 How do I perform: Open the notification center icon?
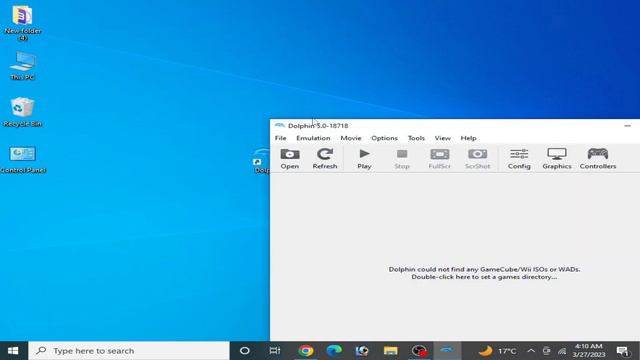[x=623, y=351]
